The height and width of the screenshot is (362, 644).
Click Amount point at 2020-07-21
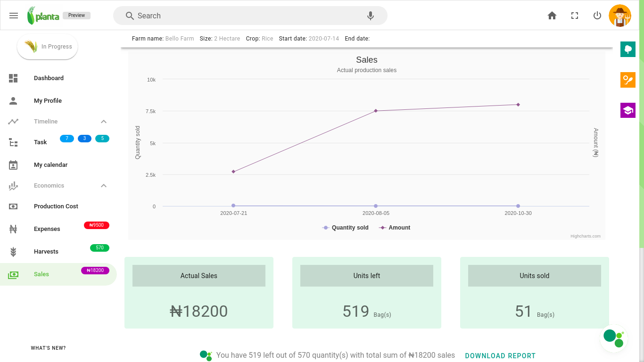233,172
